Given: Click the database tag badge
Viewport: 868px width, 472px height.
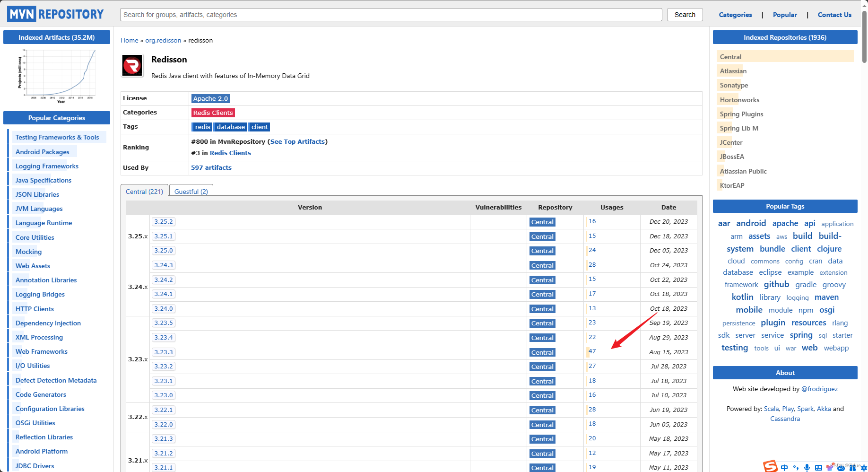Looking at the screenshot, I should [x=231, y=127].
